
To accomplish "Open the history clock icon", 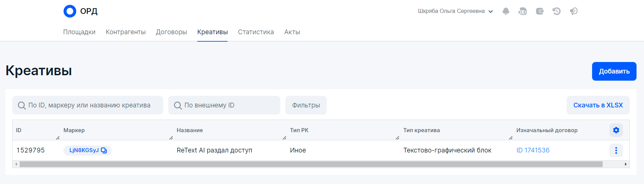I will click(556, 11).
